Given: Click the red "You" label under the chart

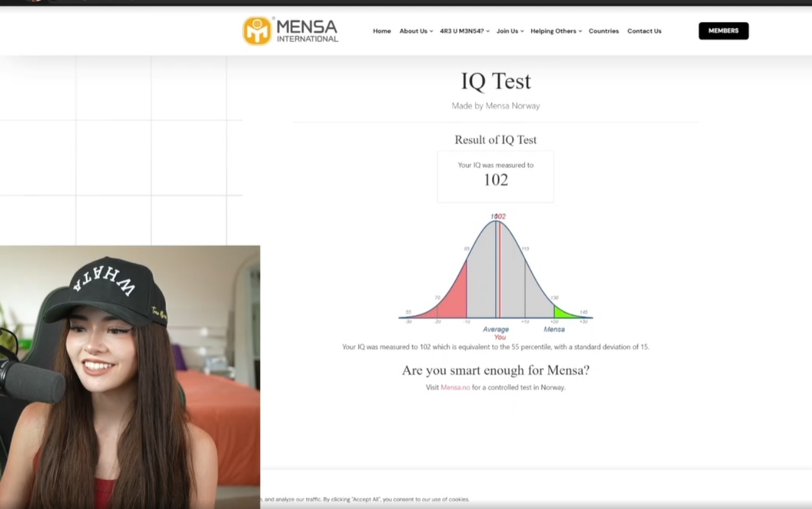Looking at the screenshot, I should pyautogui.click(x=500, y=337).
